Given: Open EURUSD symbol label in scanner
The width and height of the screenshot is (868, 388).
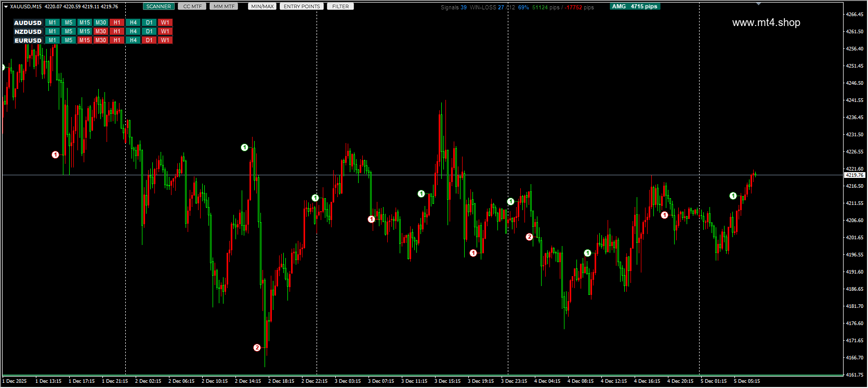Looking at the screenshot, I should (x=28, y=40).
